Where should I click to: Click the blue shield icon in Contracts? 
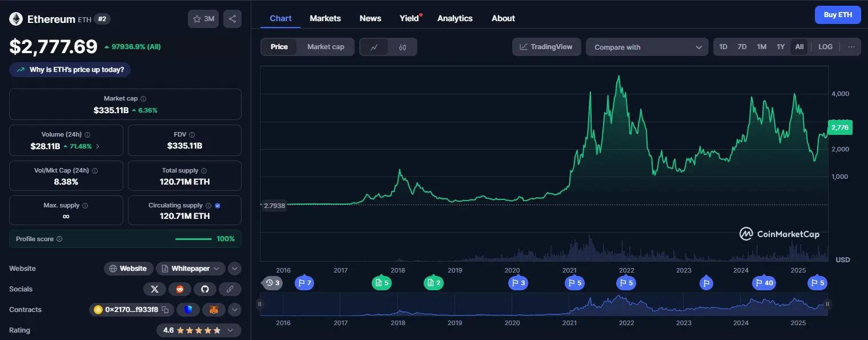[x=188, y=310]
